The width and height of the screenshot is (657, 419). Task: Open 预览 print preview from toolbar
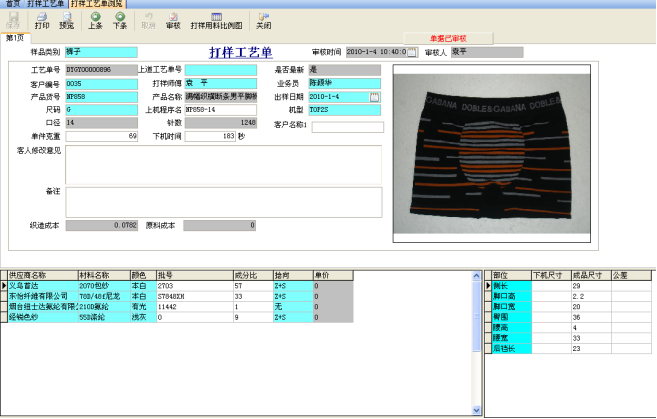[x=66, y=21]
